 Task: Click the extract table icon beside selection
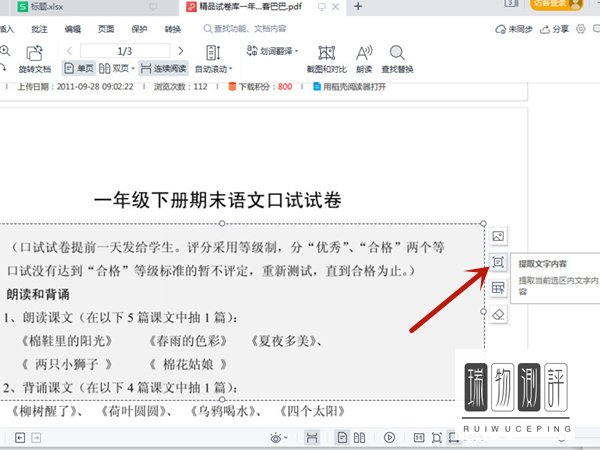[498, 288]
